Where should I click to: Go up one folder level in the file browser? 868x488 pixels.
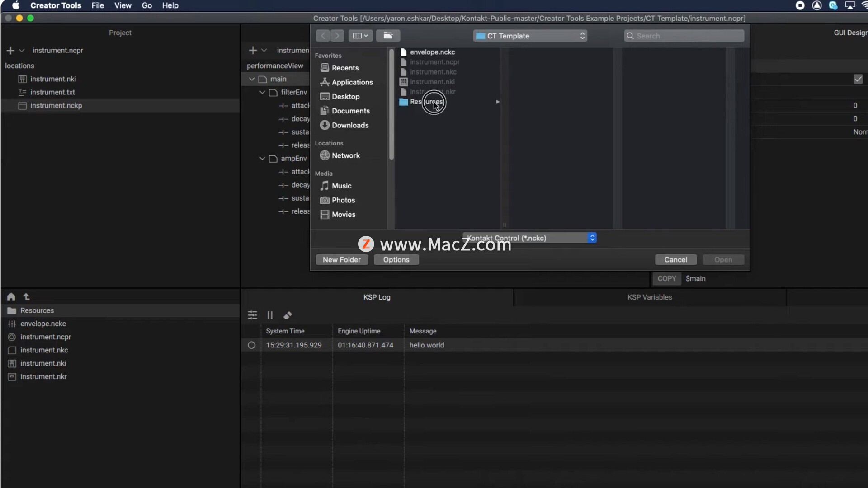[x=26, y=297]
